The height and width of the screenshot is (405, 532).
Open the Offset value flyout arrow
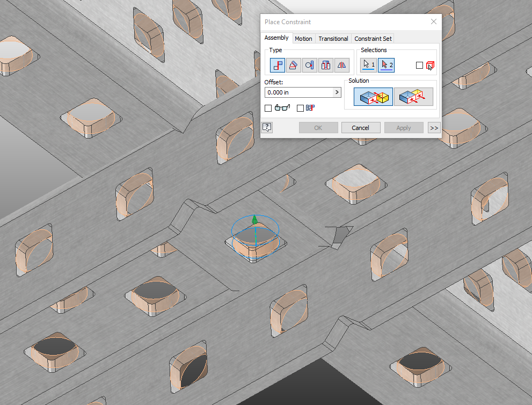click(x=337, y=92)
